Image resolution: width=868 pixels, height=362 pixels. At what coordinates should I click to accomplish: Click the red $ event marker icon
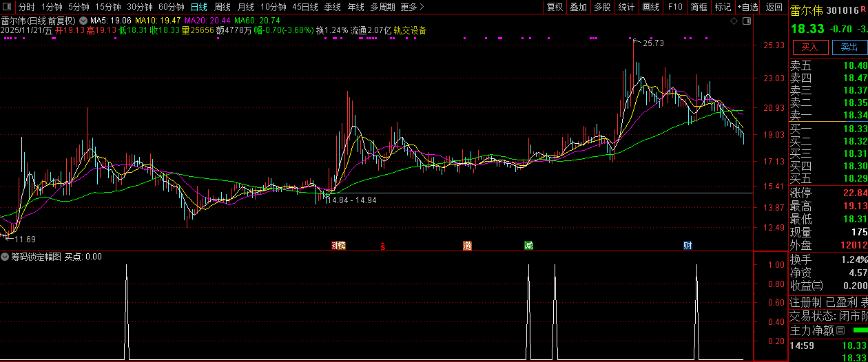tap(383, 245)
